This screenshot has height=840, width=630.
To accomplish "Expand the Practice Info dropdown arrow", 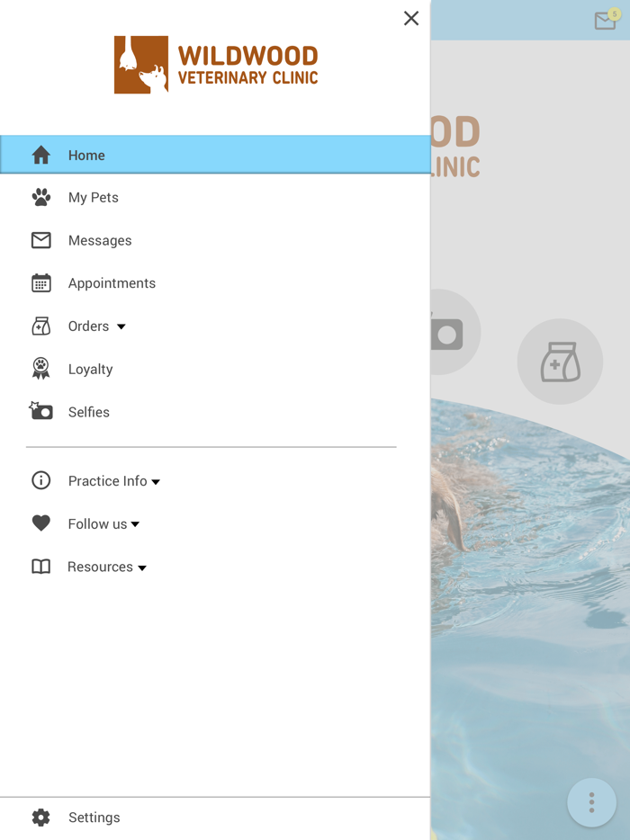I will click(x=156, y=482).
